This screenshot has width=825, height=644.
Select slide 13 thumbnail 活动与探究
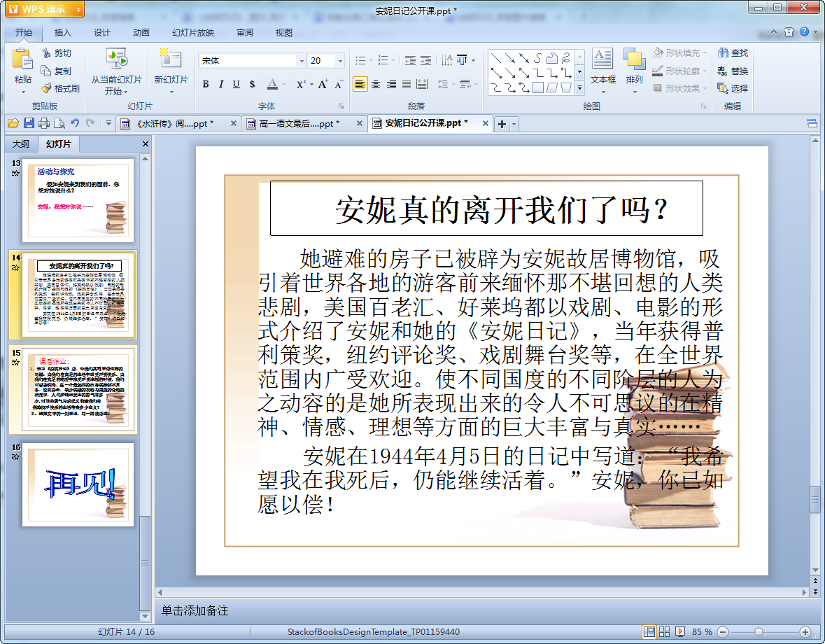click(x=78, y=200)
